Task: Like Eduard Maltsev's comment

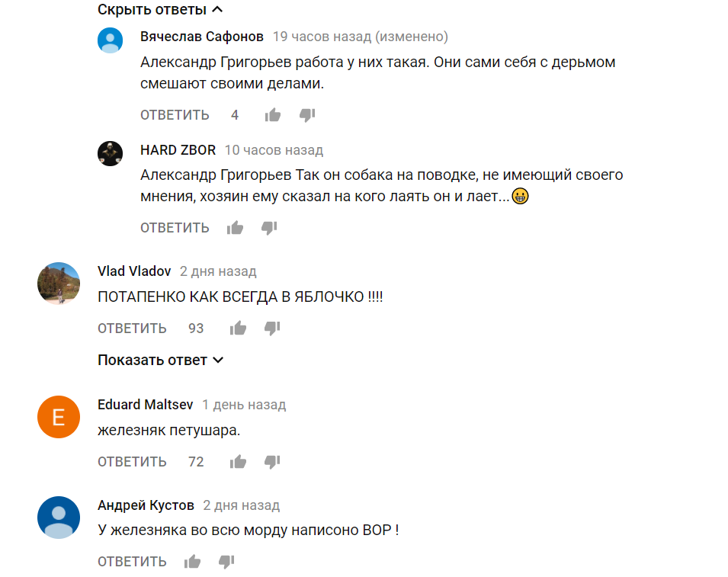Action: pos(238,461)
